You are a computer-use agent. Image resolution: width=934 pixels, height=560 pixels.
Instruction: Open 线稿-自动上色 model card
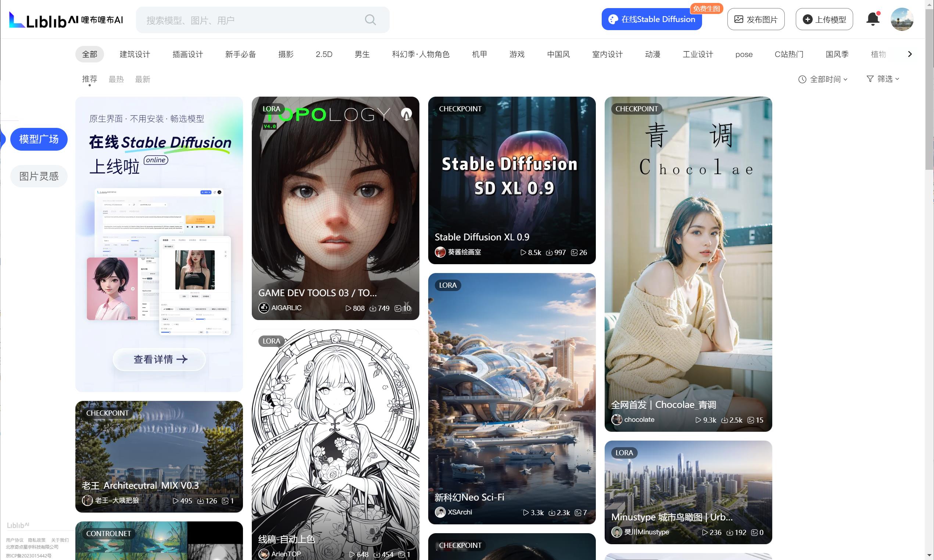pos(336,445)
